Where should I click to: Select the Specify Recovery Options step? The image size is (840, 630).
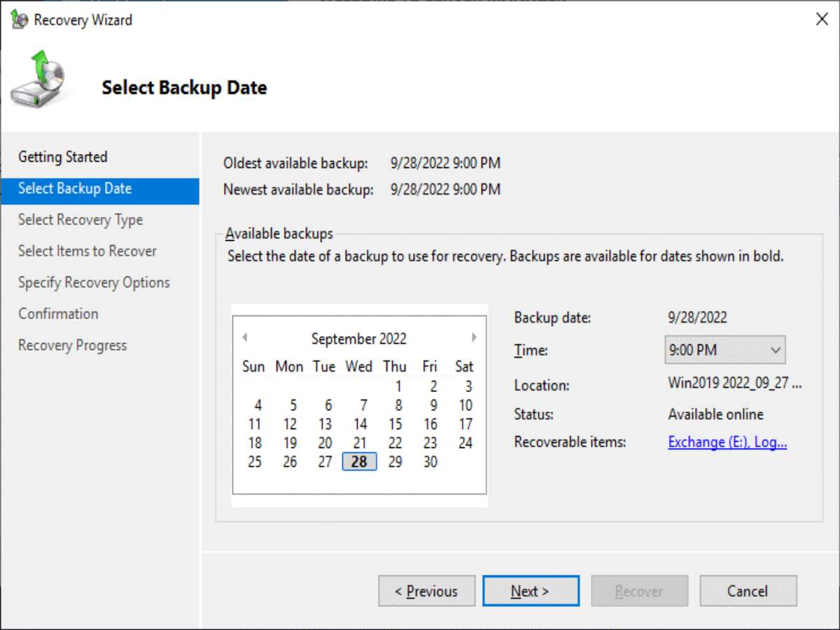click(x=94, y=282)
